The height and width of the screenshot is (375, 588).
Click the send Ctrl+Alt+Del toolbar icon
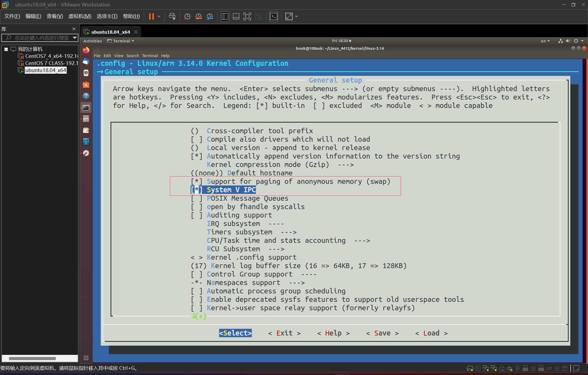tap(172, 17)
